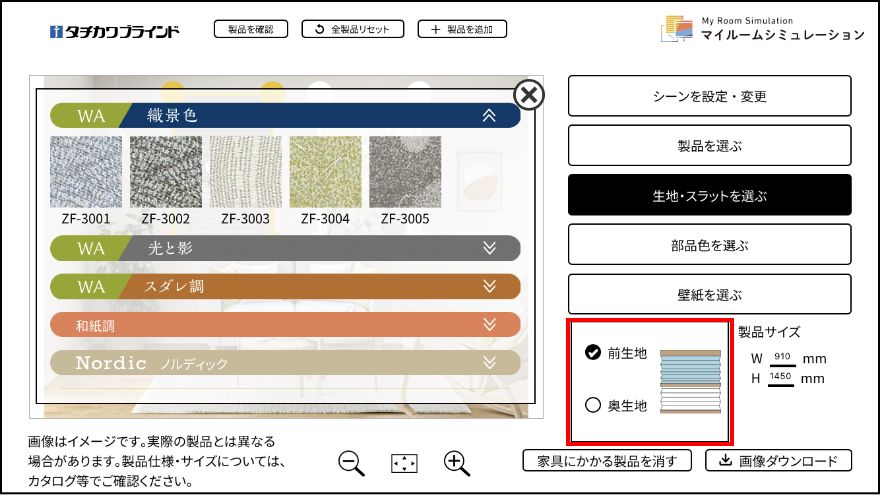
Task: Click the ZF-3005 label text
Action: 405,219
